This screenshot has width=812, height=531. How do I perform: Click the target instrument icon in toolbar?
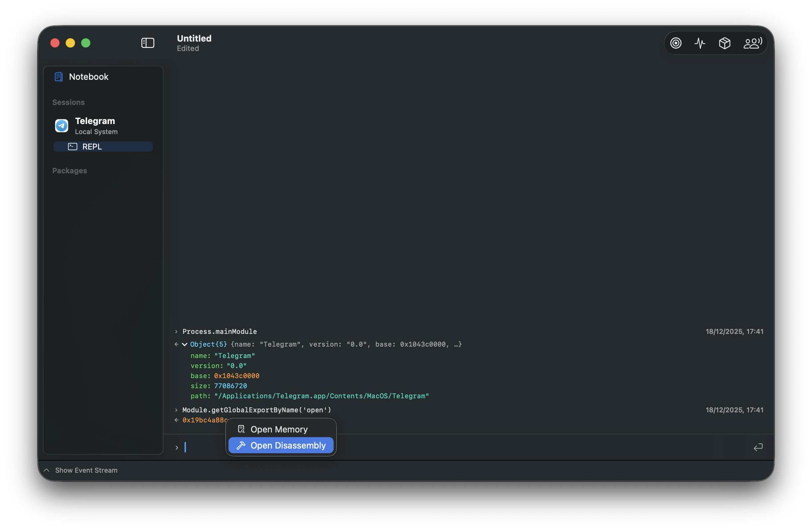pyautogui.click(x=676, y=43)
